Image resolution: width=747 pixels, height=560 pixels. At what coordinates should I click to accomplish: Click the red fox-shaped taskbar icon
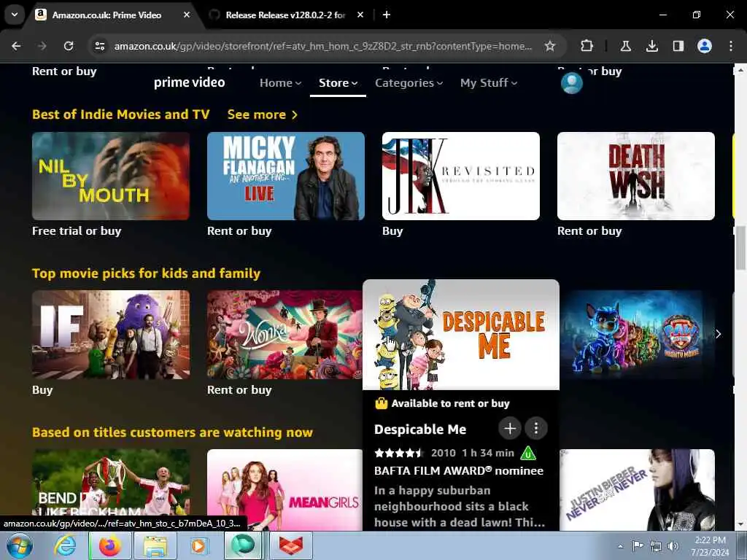click(290, 545)
